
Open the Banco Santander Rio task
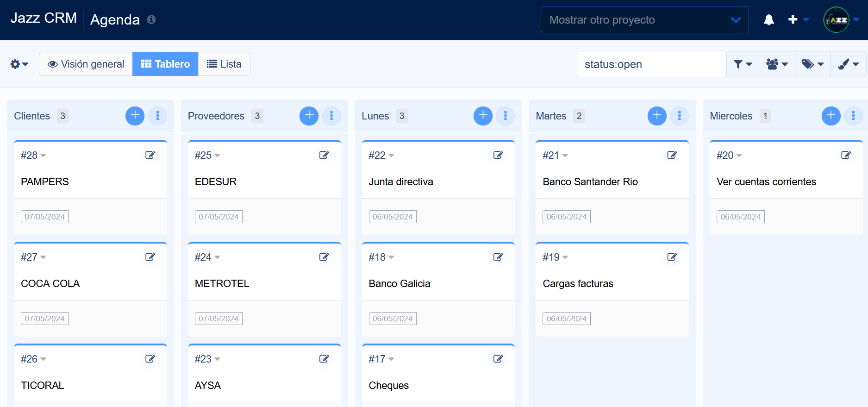pos(590,182)
